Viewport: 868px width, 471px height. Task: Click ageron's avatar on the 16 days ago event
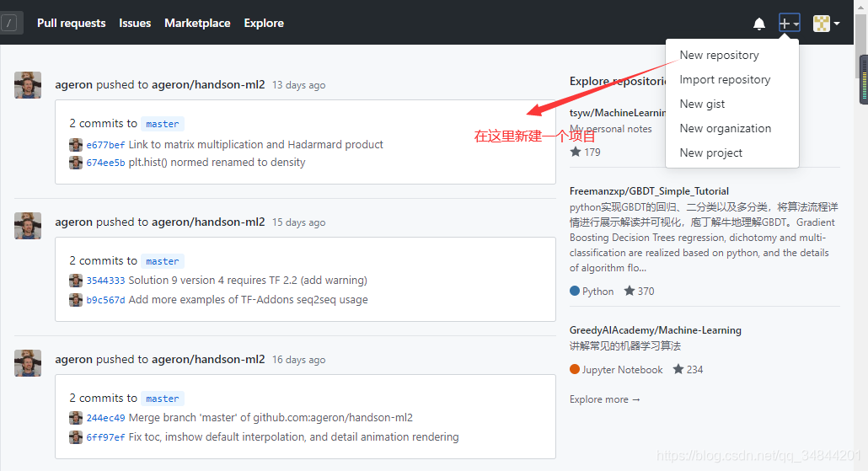coord(28,363)
